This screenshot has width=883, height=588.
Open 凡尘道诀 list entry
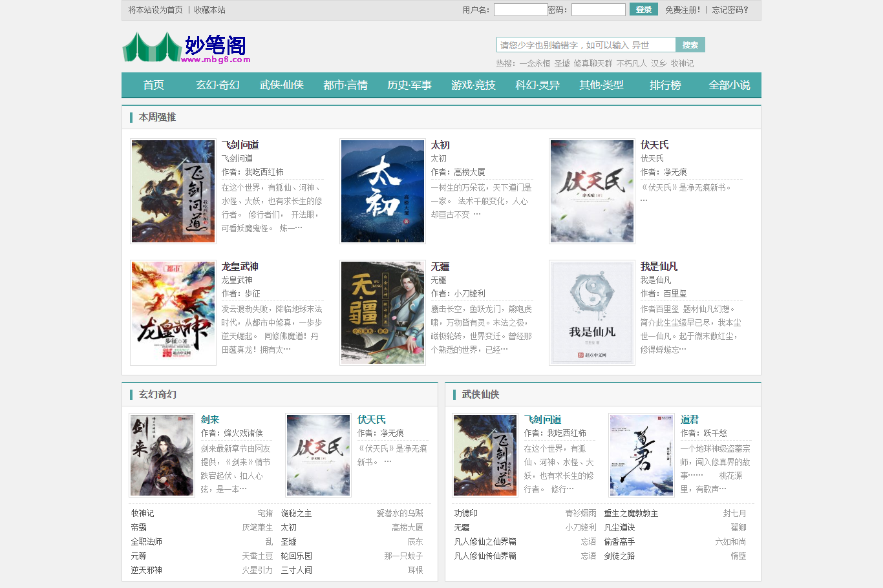click(x=620, y=527)
